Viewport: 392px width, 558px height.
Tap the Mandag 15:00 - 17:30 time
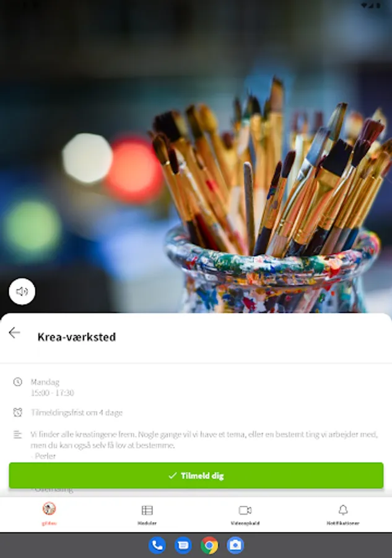[52, 387]
